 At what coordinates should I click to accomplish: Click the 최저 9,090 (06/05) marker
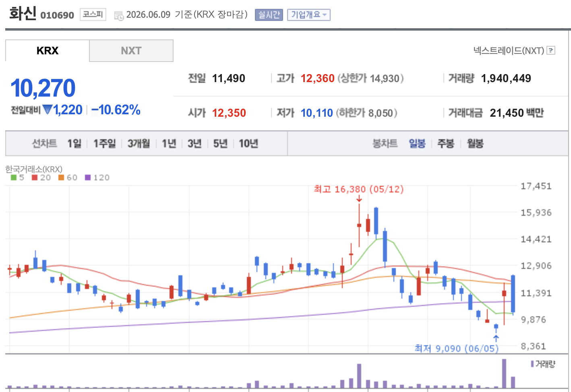(457, 348)
